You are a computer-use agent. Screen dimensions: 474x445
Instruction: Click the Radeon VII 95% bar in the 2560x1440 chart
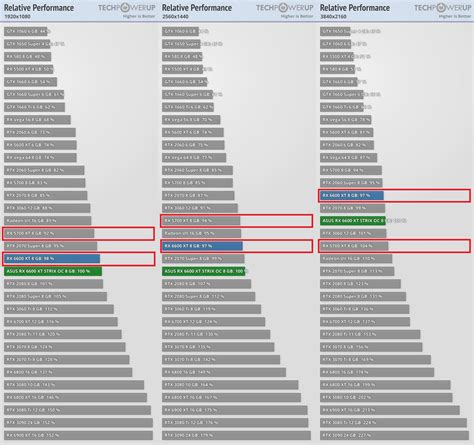202,233
